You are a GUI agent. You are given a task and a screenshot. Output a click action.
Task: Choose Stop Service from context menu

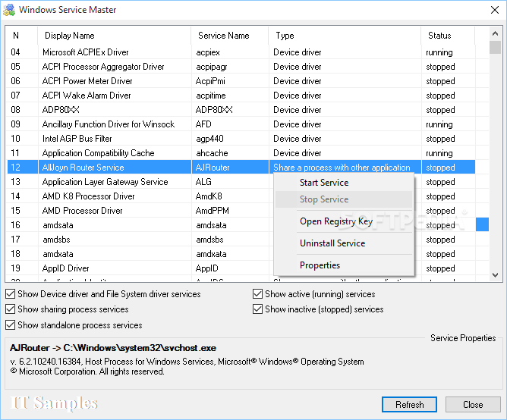[x=344, y=199]
